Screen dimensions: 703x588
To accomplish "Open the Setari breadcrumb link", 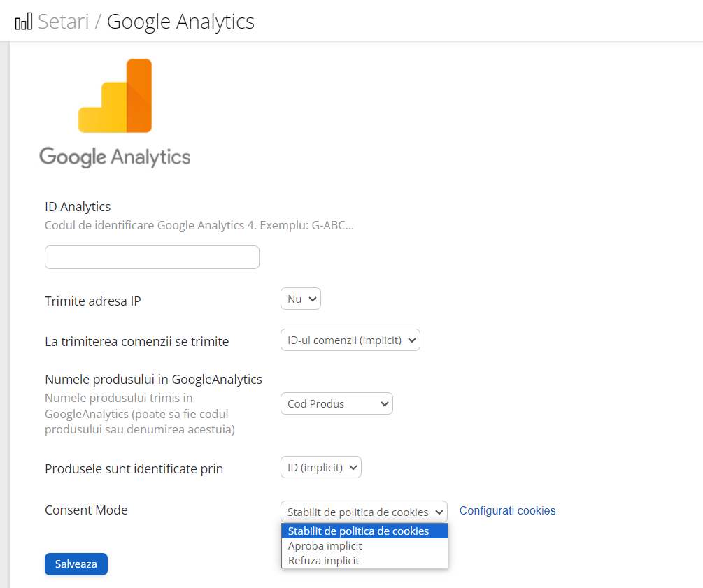I will click(63, 22).
